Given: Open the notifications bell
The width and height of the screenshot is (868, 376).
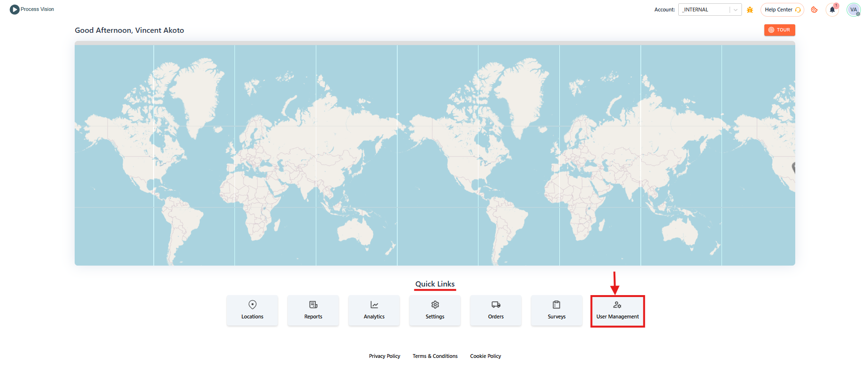Looking at the screenshot, I should 832,10.
